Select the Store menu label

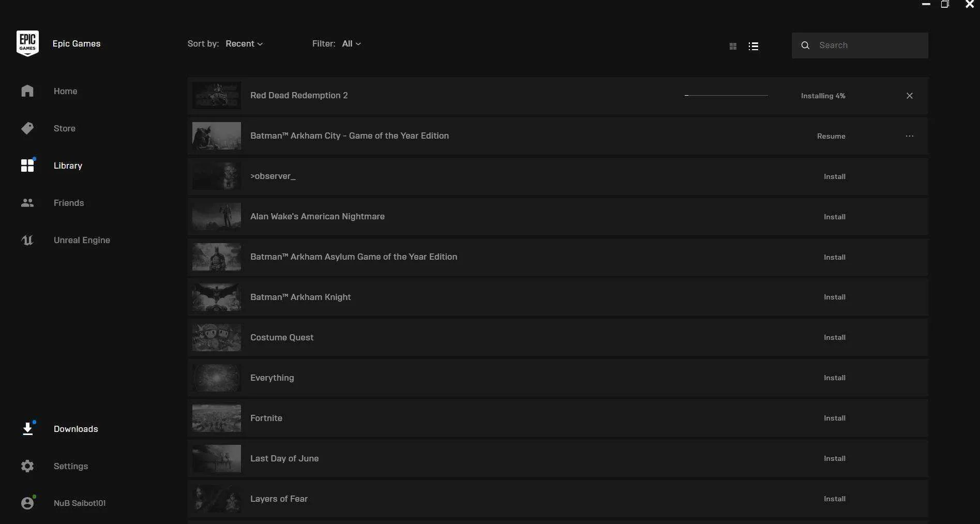tap(65, 128)
